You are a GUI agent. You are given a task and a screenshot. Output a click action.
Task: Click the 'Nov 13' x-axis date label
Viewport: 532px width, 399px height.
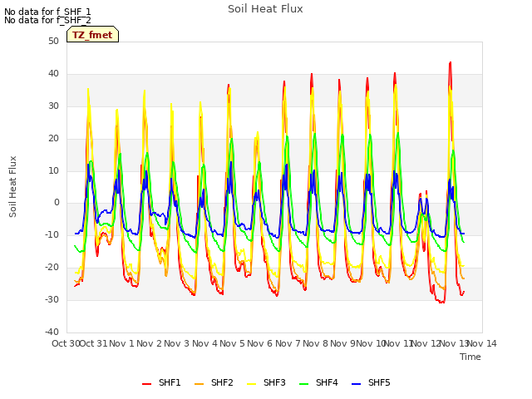[454, 343]
